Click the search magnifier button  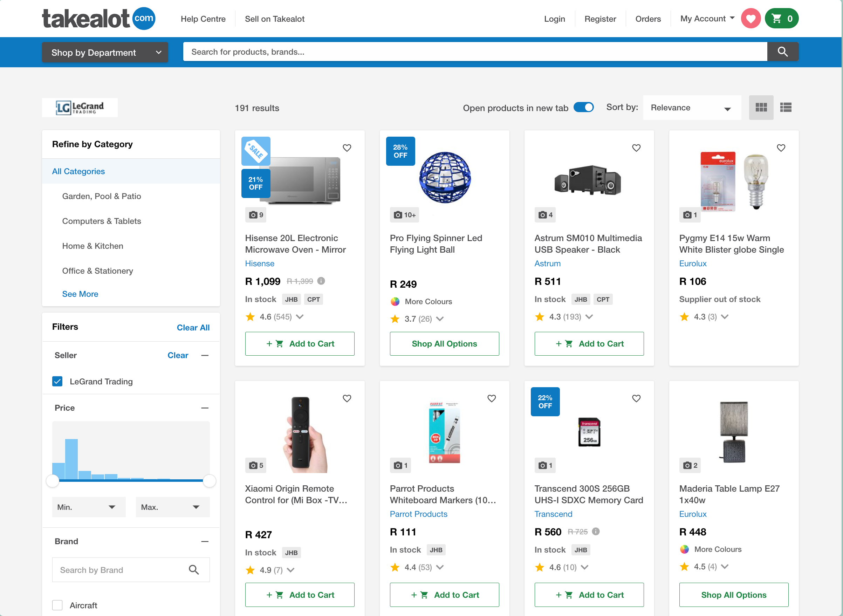[782, 52]
